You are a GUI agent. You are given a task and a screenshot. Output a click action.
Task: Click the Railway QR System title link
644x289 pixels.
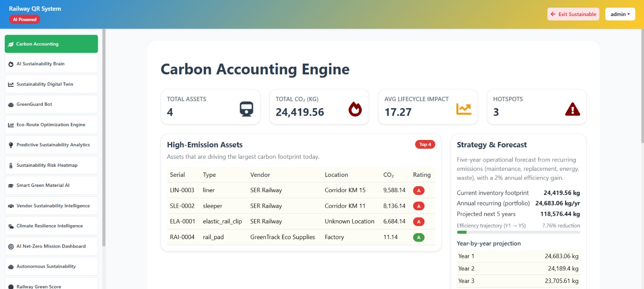coord(35,9)
